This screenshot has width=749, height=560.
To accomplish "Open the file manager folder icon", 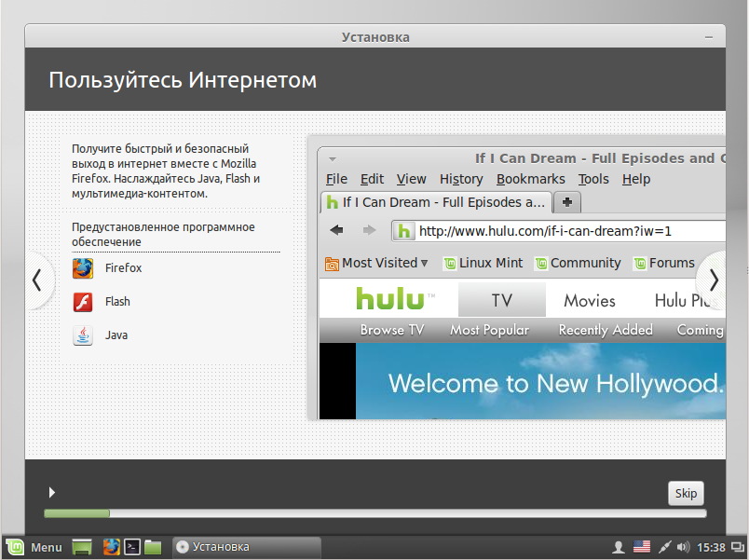I will pos(154,547).
